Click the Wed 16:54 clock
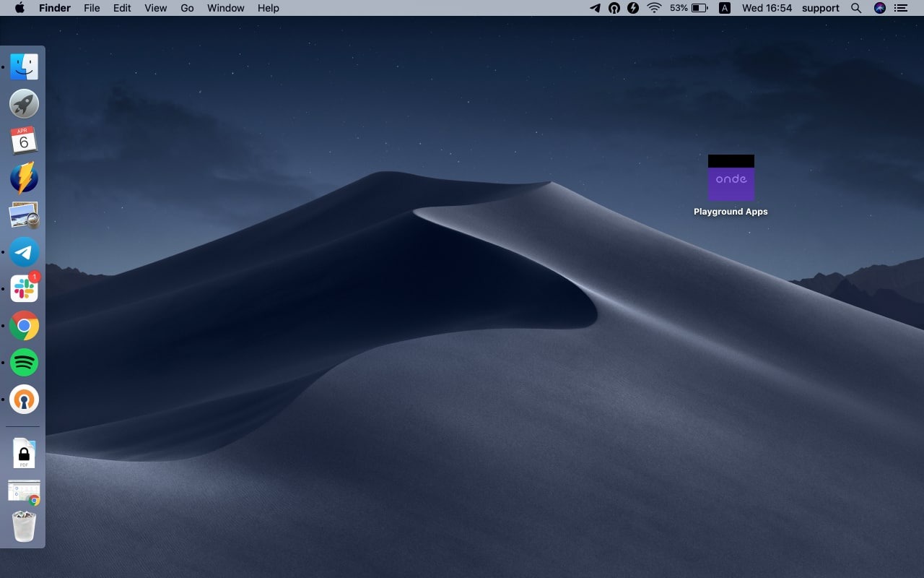Viewport: 924px width, 578px height. click(767, 8)
